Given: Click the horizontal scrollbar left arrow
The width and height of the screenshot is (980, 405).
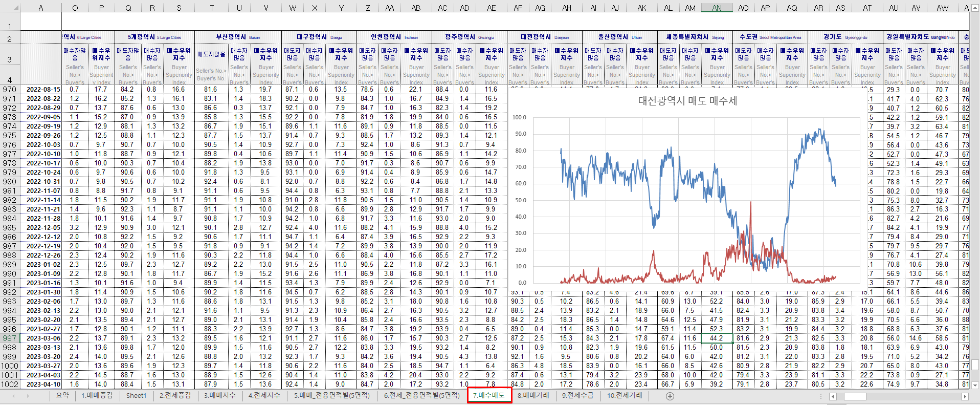Looking at the screenshot, I should (x=833, y=396).
